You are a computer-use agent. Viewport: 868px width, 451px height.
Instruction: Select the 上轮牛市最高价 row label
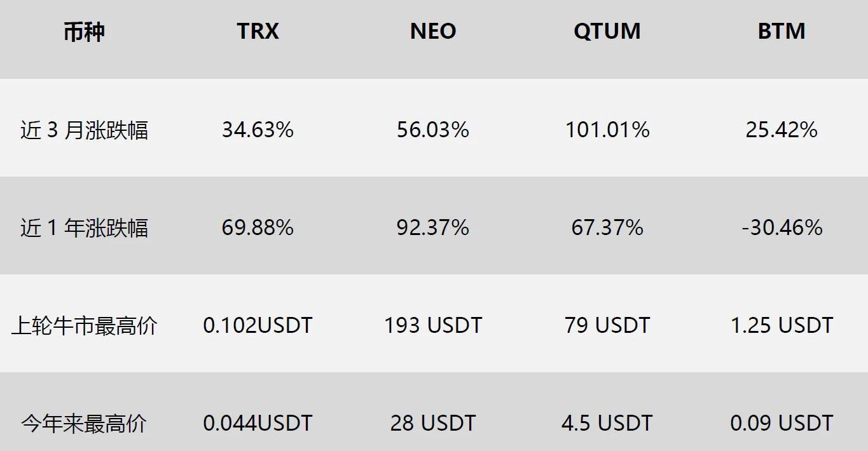point(84,326)
